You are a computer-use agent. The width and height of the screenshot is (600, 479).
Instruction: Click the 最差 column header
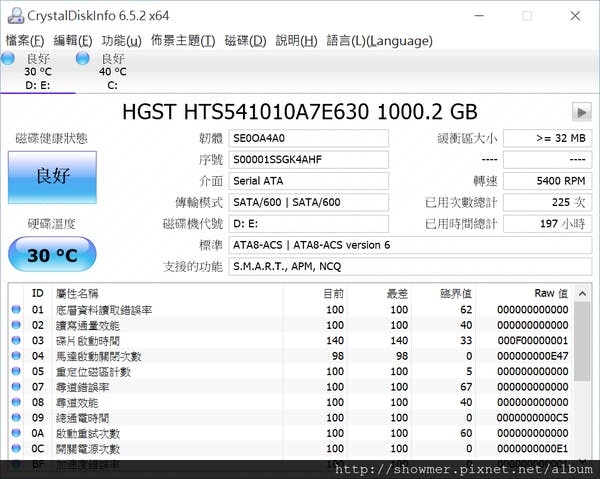coord(379,293)
